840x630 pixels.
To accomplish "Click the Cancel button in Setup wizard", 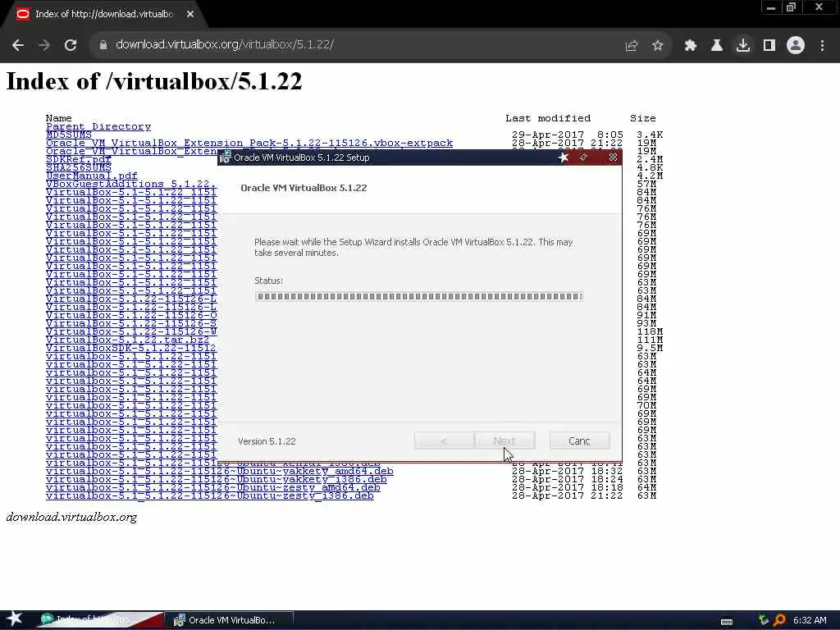I will click(x=580, y=441).
